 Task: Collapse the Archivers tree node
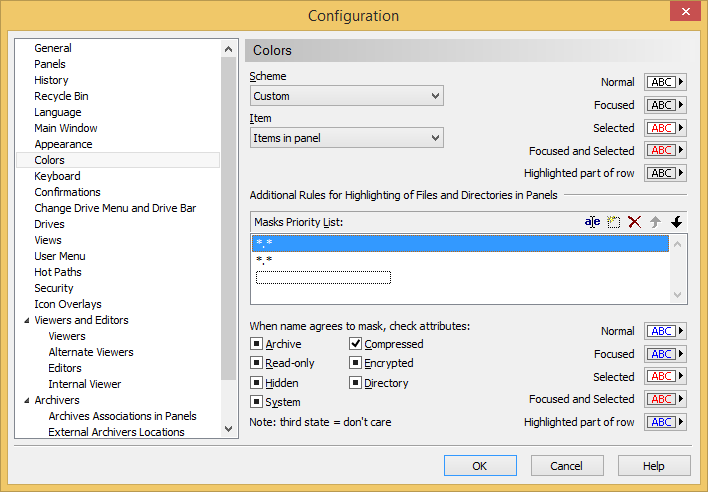26,401
